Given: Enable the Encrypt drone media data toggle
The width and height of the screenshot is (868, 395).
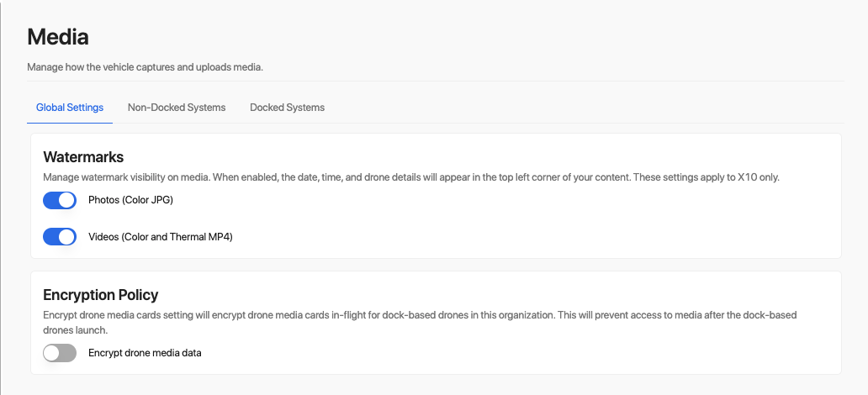Looking at the screenshot, I should tap(60, 353).
